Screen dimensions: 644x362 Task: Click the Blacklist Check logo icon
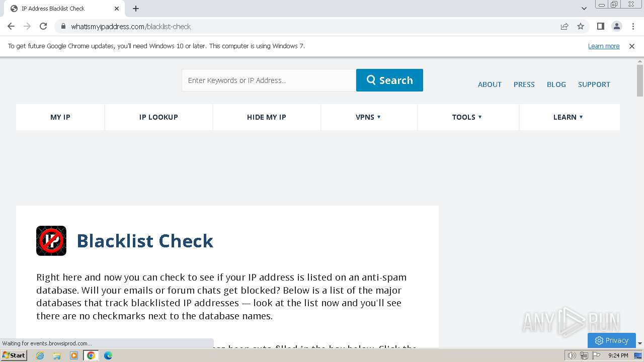coord(51,241)
